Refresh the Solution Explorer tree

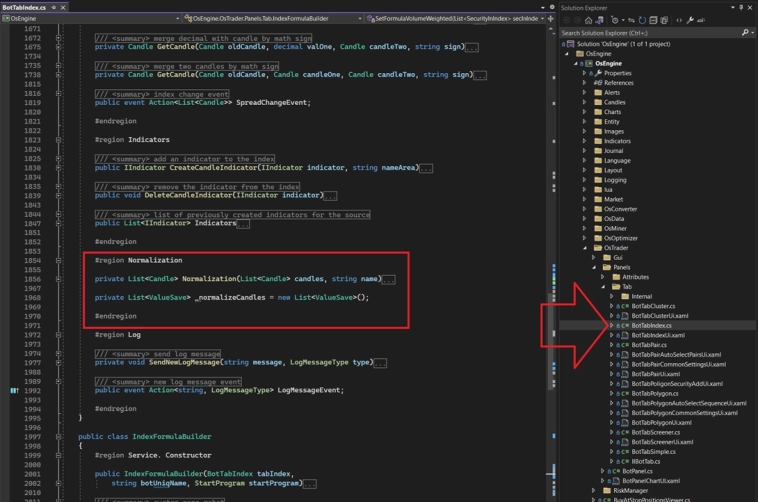[642, 19]
